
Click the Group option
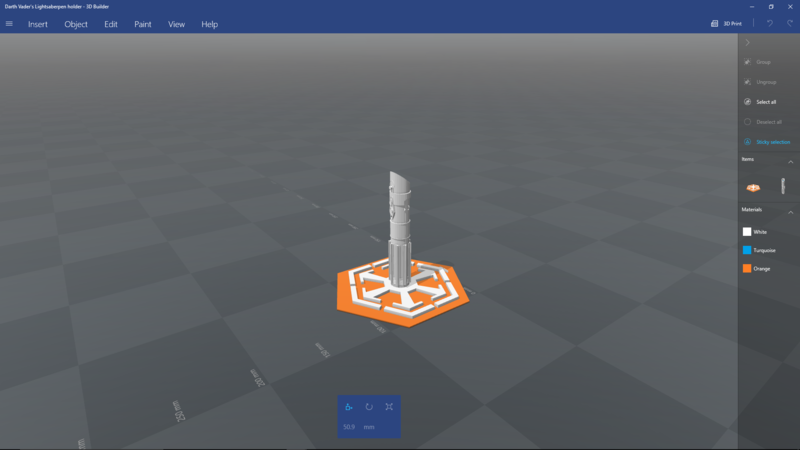click(747, 62)
